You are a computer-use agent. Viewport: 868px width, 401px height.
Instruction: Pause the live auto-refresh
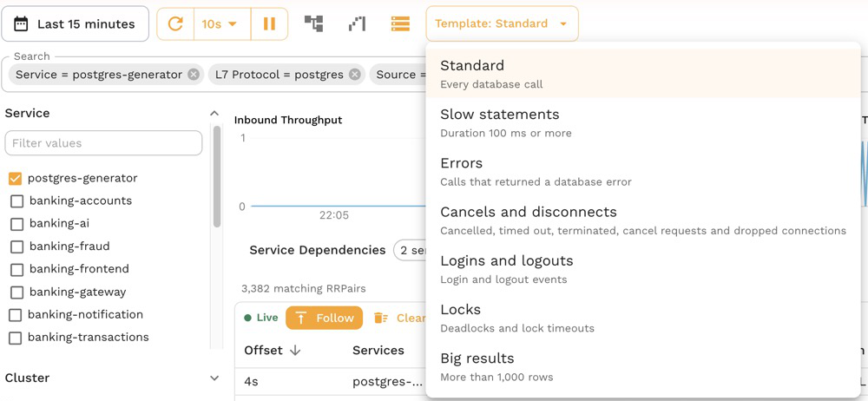(x=270, y=23)
